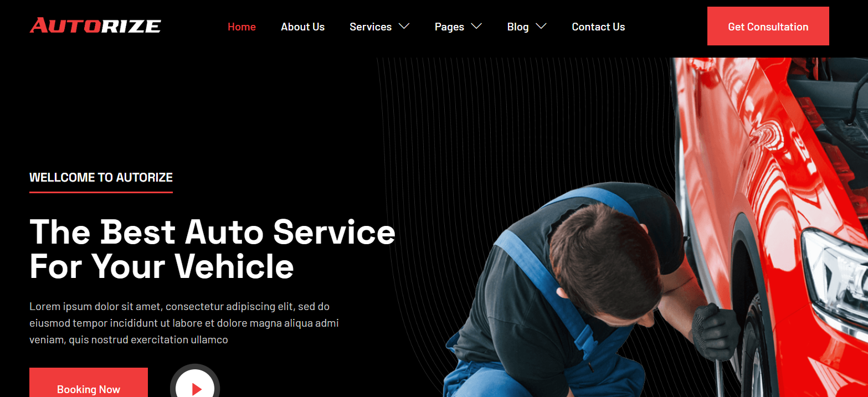Viewport: 868px width, 397px height.
Task: Expand the Pages dropdown chevron
Action: tap(476, 26)
